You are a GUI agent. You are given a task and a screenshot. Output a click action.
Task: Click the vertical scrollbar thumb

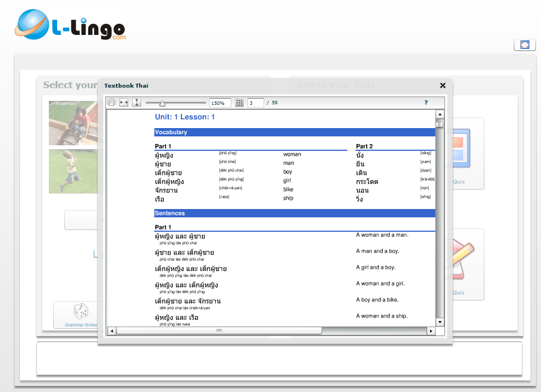coord(439,125)
